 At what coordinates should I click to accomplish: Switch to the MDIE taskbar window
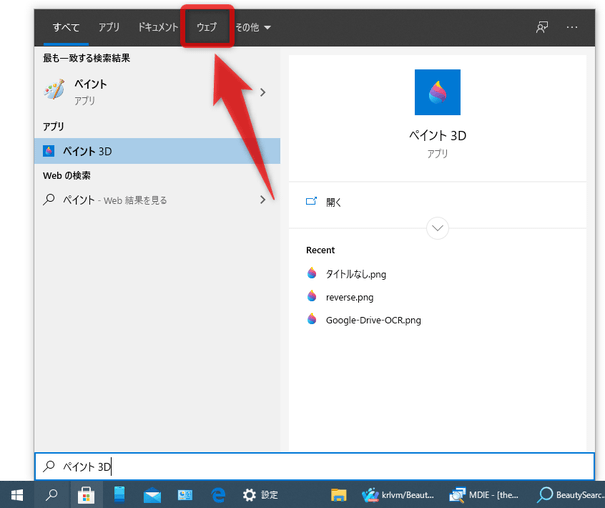point(485,495)
